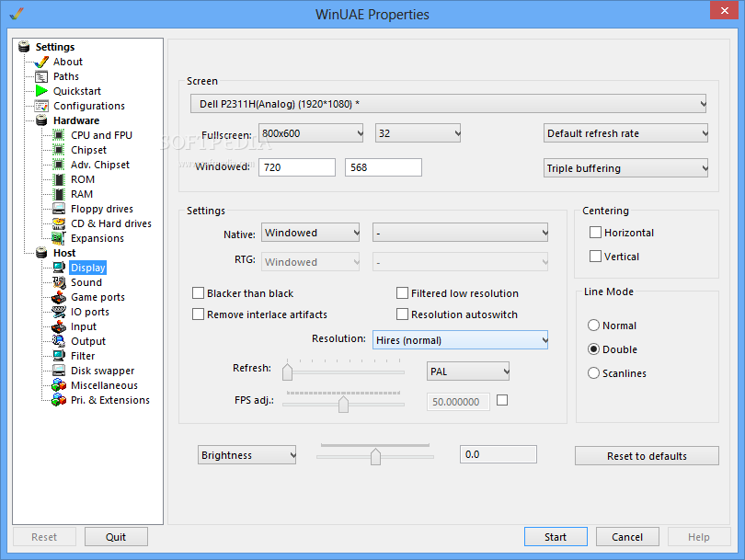Open the Chipset settings page
This screenshot has height=560, width=745.
point(88,150)
